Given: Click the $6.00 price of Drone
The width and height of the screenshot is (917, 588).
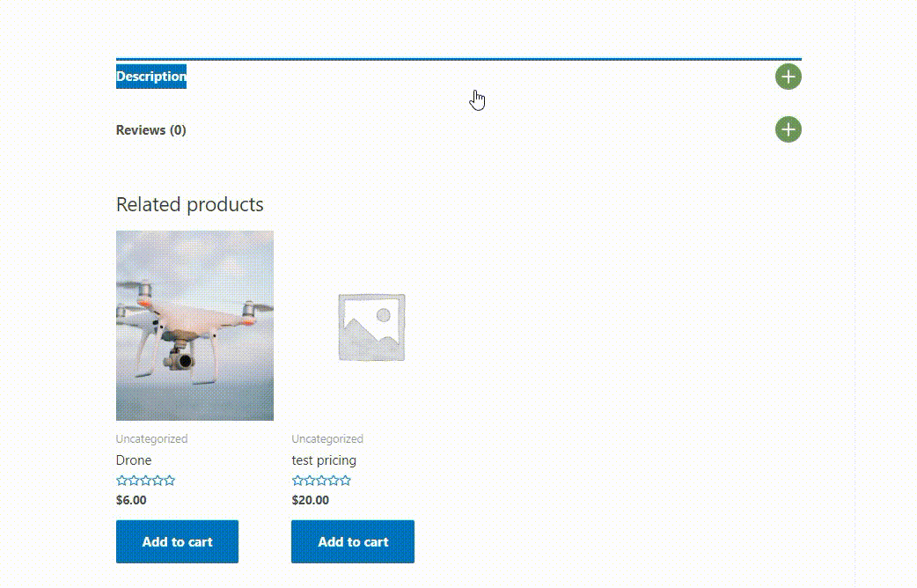Looking at the screenshot, I should (x=131, y=500).
